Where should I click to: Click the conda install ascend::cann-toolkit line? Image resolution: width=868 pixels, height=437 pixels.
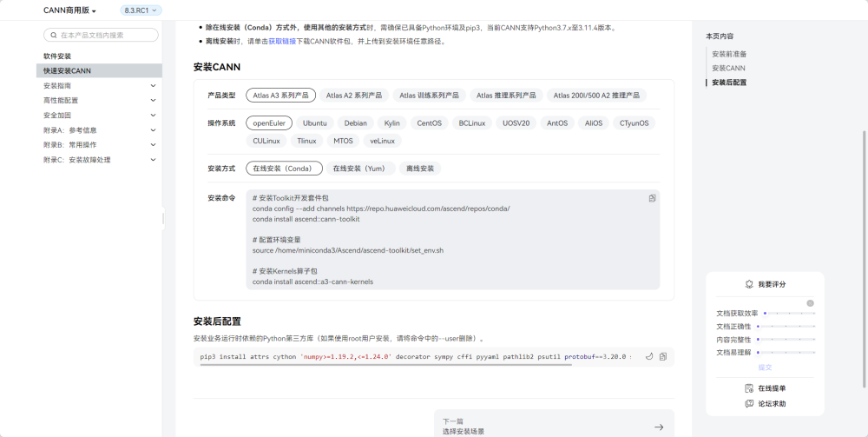click(306, 219)
